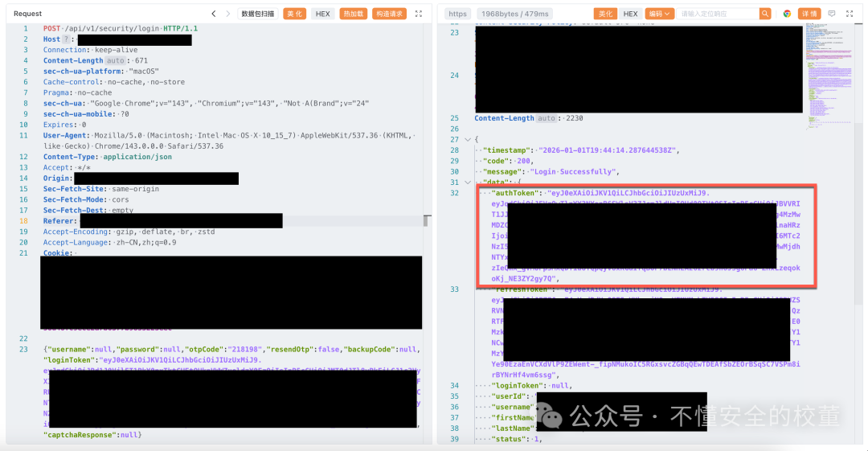Click the ? tag next to Host

pyautogui.click(x=66, y=39)
